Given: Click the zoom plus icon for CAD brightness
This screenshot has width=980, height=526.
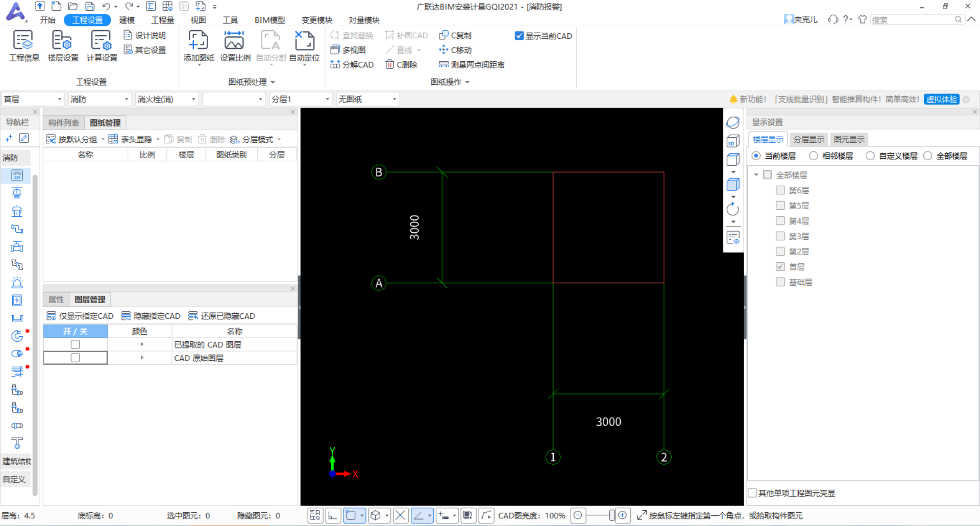Looking at the screenshot, I should [x=622, y=515].
